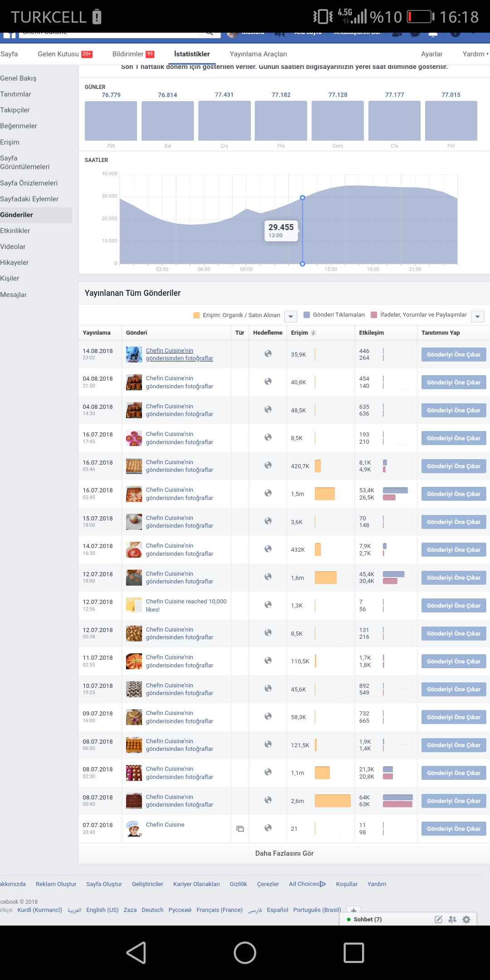Click the globe icon in 07.07.2018 23:43 row

click(x=268, y=828)
